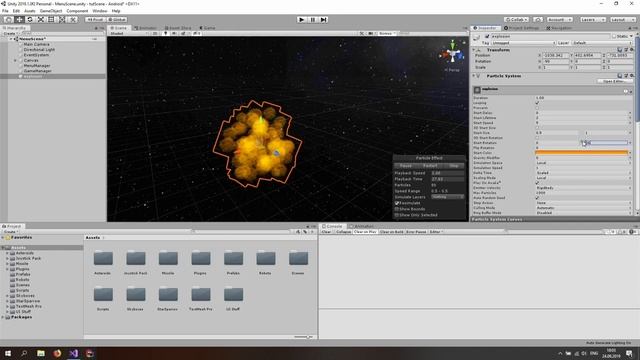
Task: Toggle scene lighting icon in Scene toolbar
Action: [166, 33]
